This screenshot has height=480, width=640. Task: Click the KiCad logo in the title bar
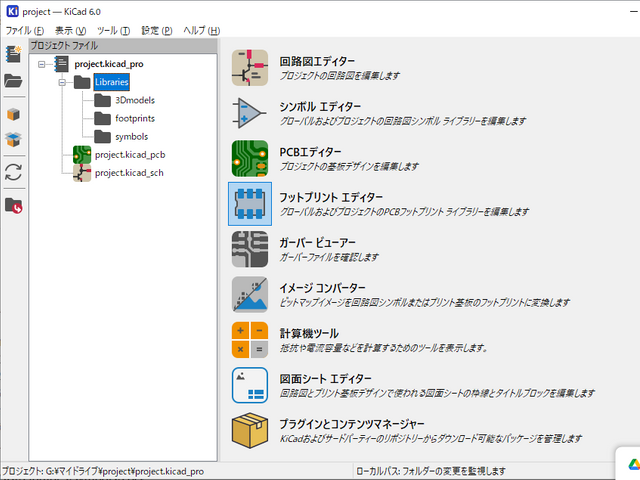(x=13, y=11)
